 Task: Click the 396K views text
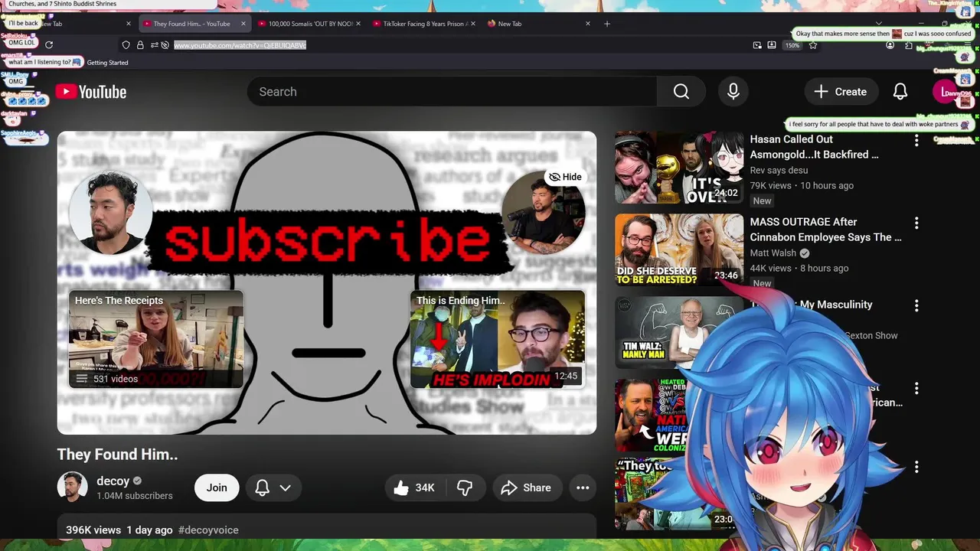pyautogui.click(x=93, y=530)
